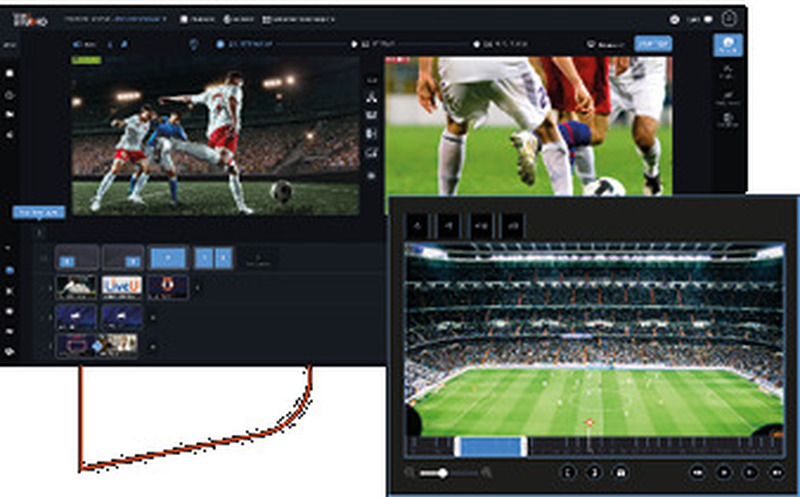
Task: Expand the second thumbnail row using its arrow
Action: coord(151,316)
